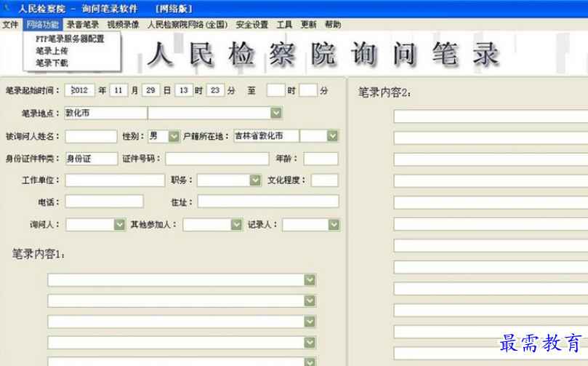Click the 笔录地点 field containing 敦化市
Viewport: 588px width, 366px height.
pos(105,113)
